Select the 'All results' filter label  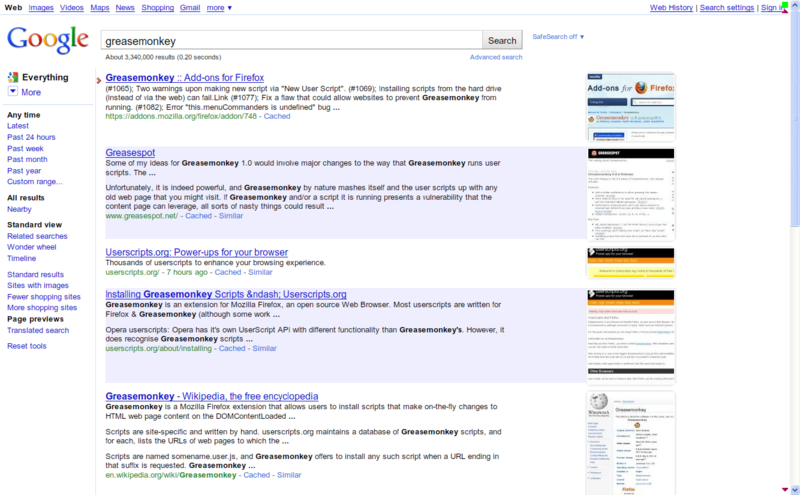(26, 197)
